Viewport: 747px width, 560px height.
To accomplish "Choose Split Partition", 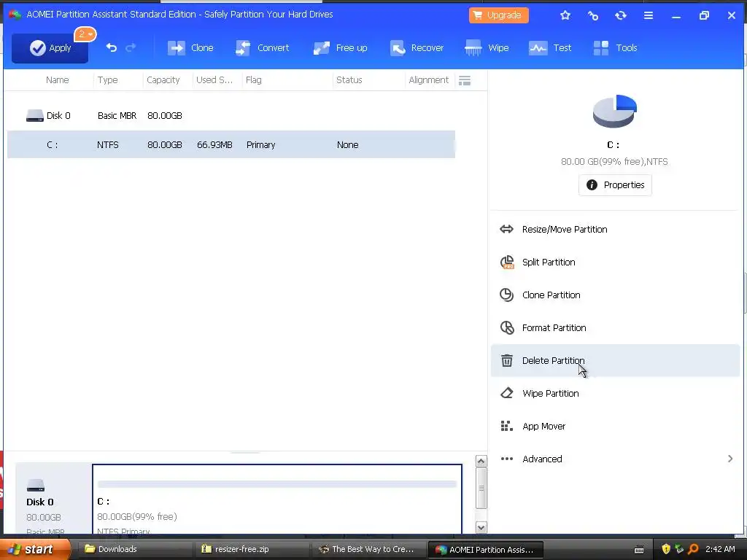I will [615, 262].
